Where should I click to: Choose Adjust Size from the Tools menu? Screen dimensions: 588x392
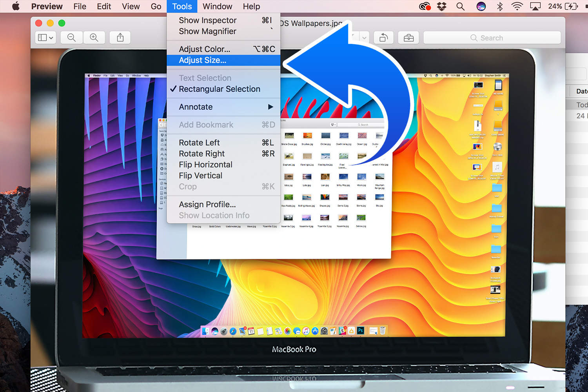coord(202,60)
